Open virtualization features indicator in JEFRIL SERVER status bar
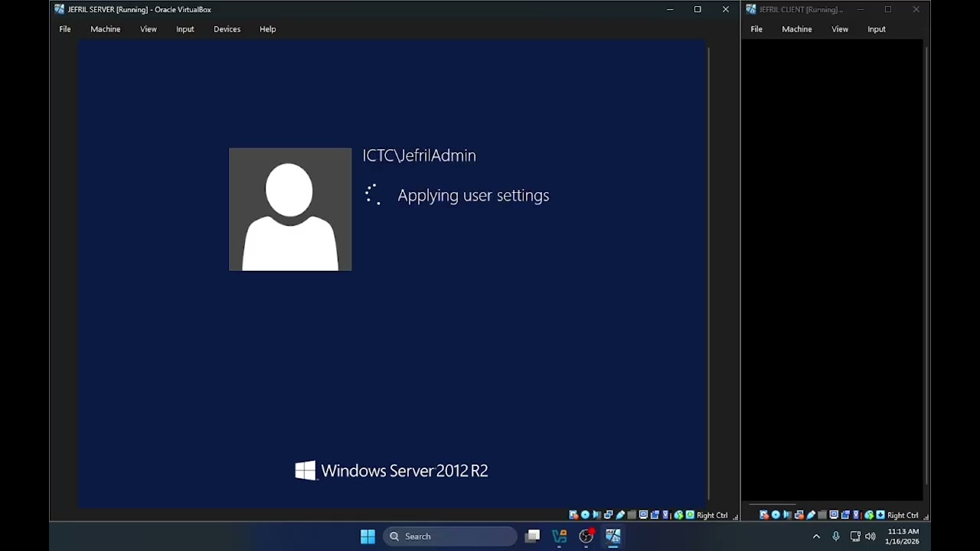The image size is (980, 551). coord(666,515)
